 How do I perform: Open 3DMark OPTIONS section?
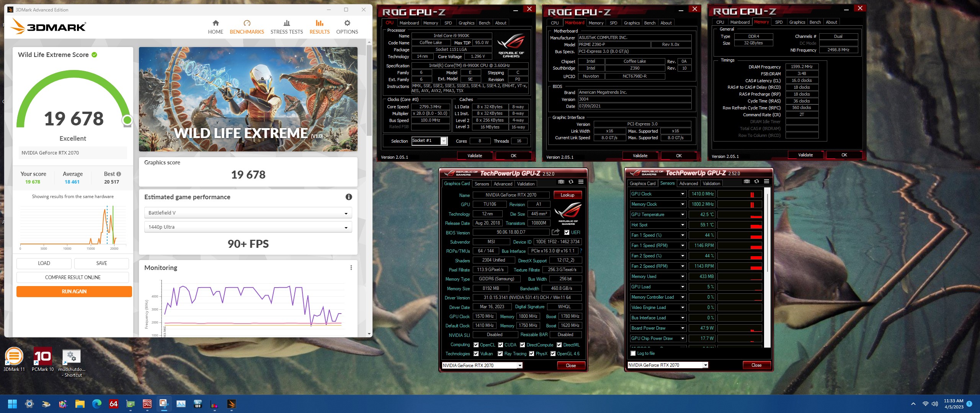pos(347,27)
